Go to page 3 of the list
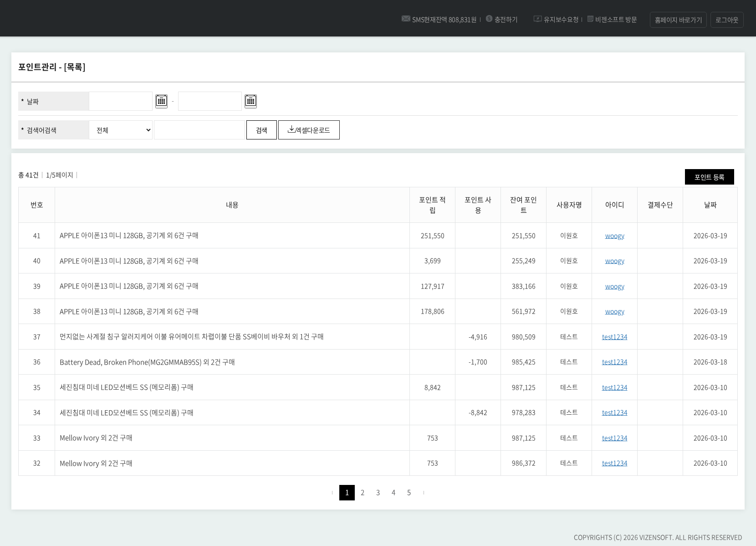This screenshot has height=546, width=756. pyautogui.click(x=378, y=493)
